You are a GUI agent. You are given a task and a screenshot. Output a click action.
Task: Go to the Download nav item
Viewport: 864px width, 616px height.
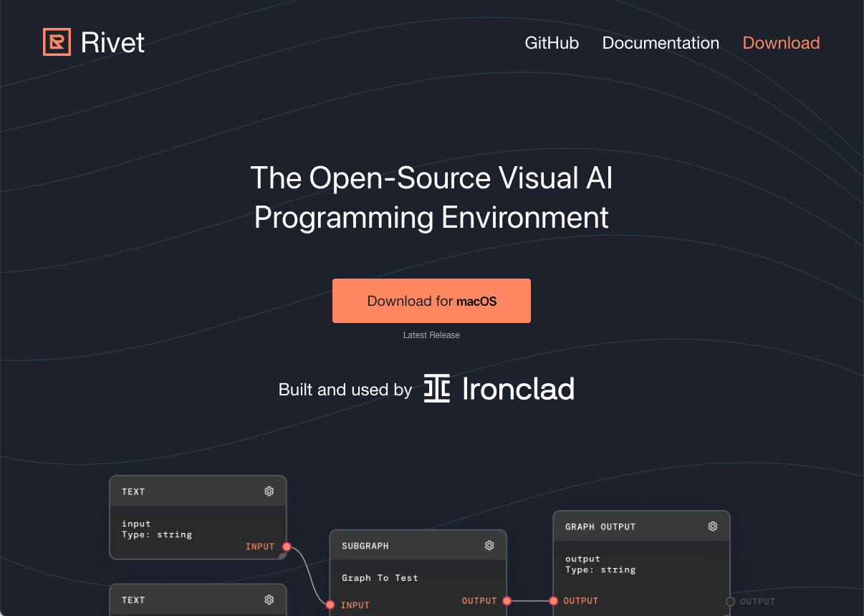[781, 43]
